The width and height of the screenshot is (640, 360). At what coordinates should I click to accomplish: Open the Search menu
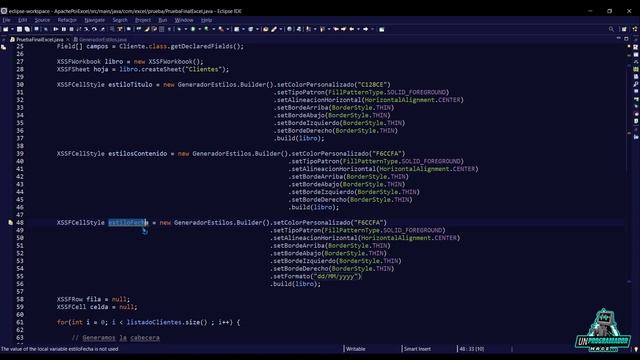coord(120,20)
